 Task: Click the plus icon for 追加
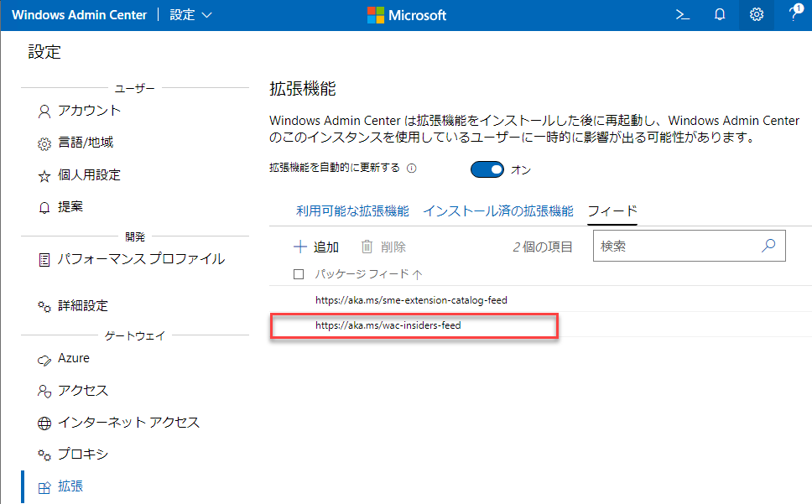(x=299, y=247)
